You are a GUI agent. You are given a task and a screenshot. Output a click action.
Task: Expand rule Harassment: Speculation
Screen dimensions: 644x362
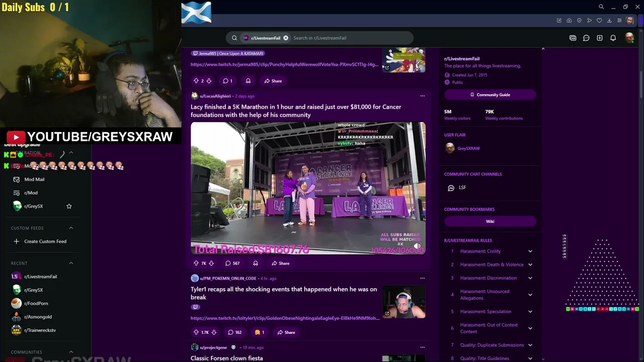[x=530, y=312]
